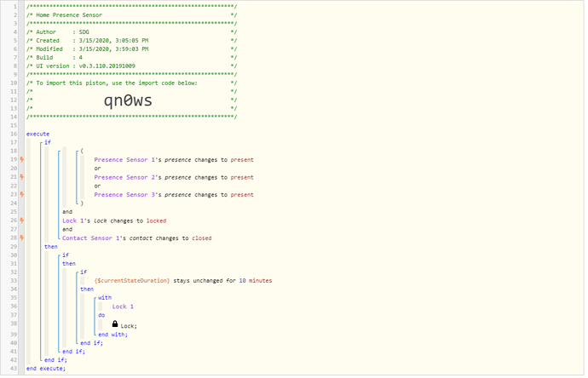Click line number 33 in the gutter
This screenshot has width=588, height=378.
(14, 280)
